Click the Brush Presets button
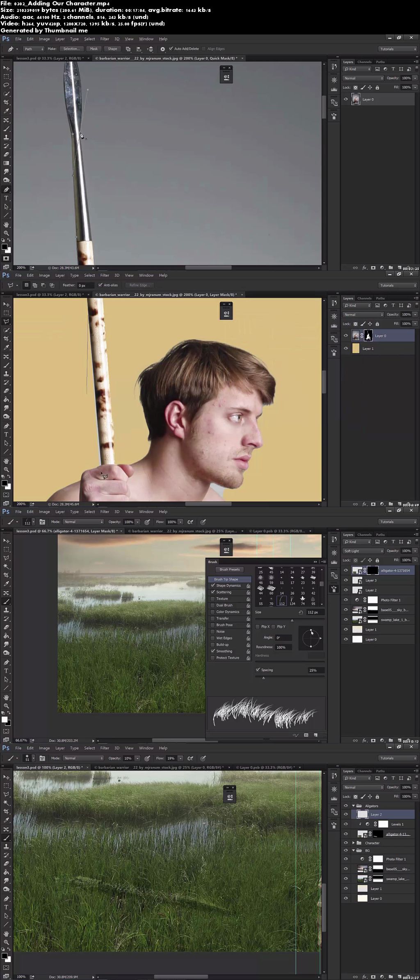The height and width of the screenshot is (980, 420). 229,569
